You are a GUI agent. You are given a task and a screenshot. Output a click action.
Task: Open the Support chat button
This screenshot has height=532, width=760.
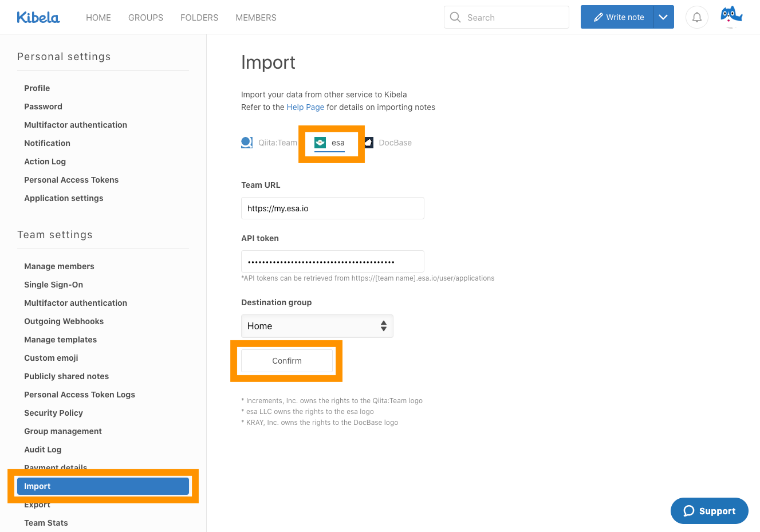709,511
